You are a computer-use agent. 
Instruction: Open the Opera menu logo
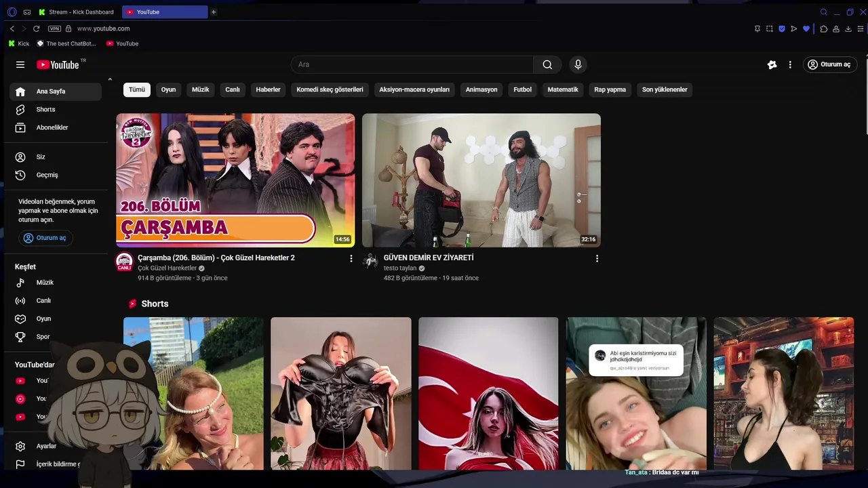click(12, 12)
